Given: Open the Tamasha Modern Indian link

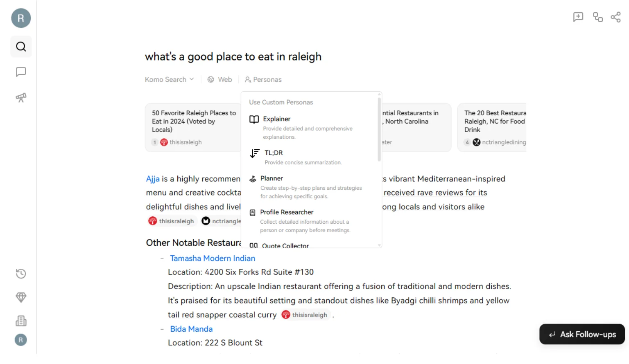Looking at the screenshot, I should pos(212,258).
